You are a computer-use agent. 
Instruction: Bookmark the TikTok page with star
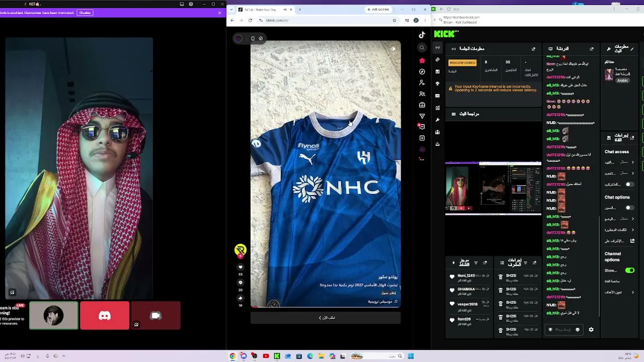(394, 20)
